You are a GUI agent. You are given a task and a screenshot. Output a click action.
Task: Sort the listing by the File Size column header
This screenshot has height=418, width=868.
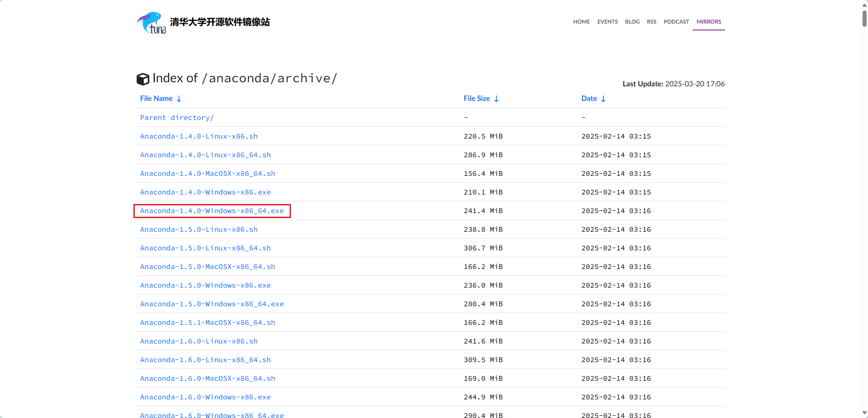coord(476,98)
